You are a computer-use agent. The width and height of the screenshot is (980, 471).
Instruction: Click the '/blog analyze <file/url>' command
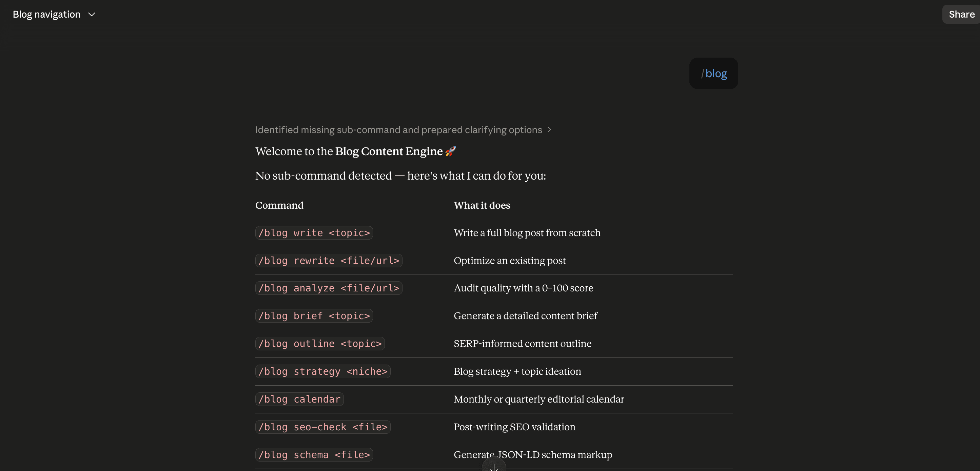[329, 288]
